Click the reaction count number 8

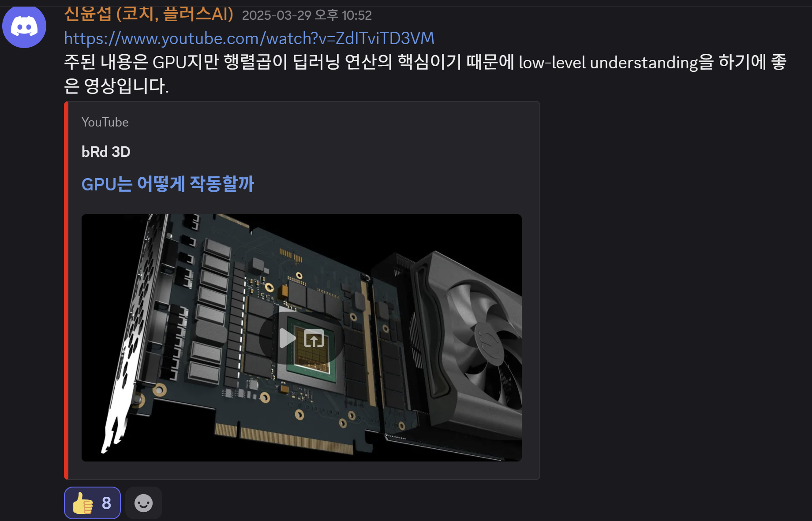click(106, 503)
